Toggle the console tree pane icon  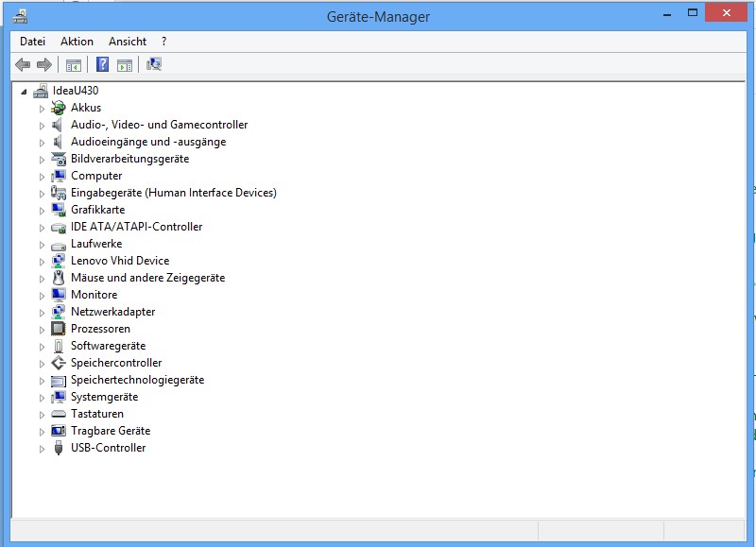coord(74,64)
